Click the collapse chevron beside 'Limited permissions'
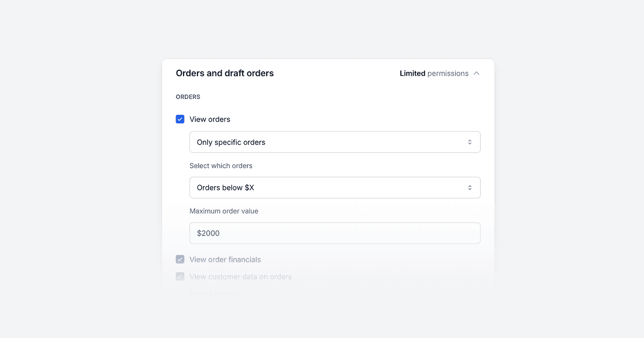The width and height of the screenshot is (644, 338). pos(477,73)
